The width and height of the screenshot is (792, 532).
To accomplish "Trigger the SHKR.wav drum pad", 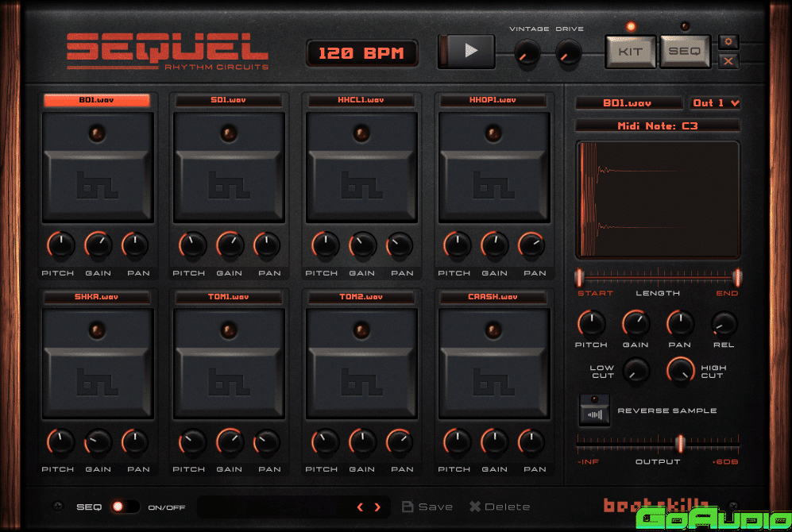I will (98, 364).
